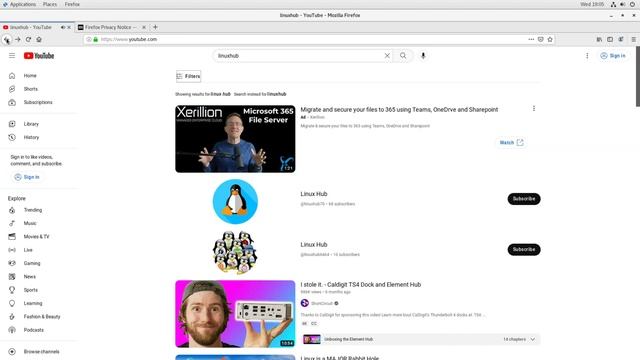Close the Firefox Privacy Notice tab
Image resolution: width=640 pixels, height=360 pixels.
[x=144, y=27]
